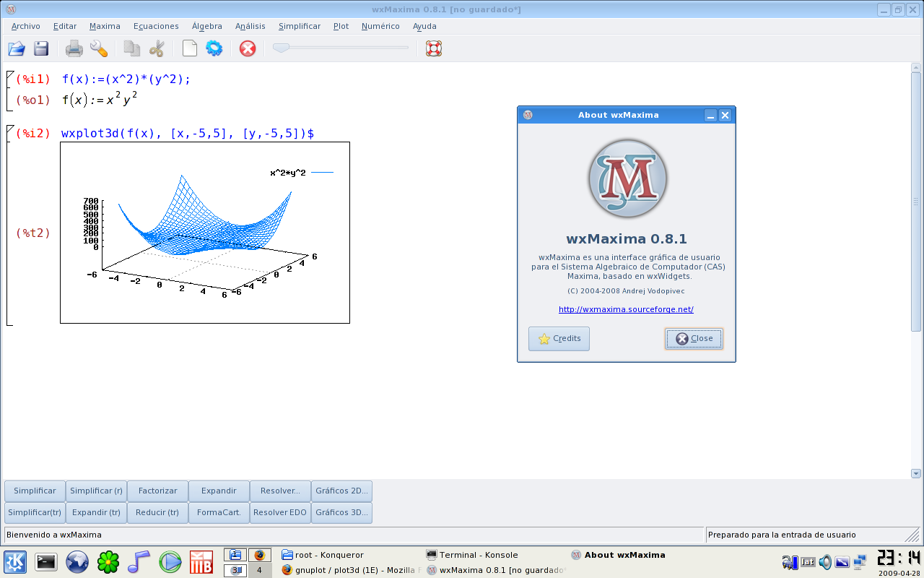The image size is (924, 578).
Task: Open a saved Maxima document
Action: [15, 48]
